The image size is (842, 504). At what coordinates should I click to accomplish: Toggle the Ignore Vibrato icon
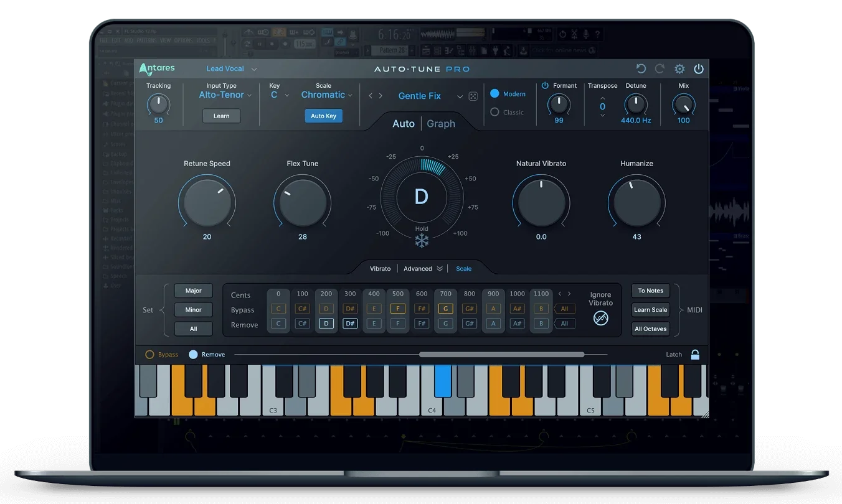[600, 318]
